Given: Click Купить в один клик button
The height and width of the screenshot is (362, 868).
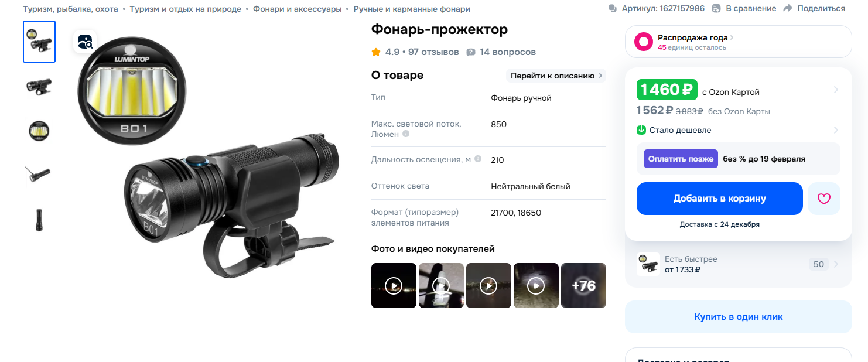Looking at the screenshot, I should point(739,317).
